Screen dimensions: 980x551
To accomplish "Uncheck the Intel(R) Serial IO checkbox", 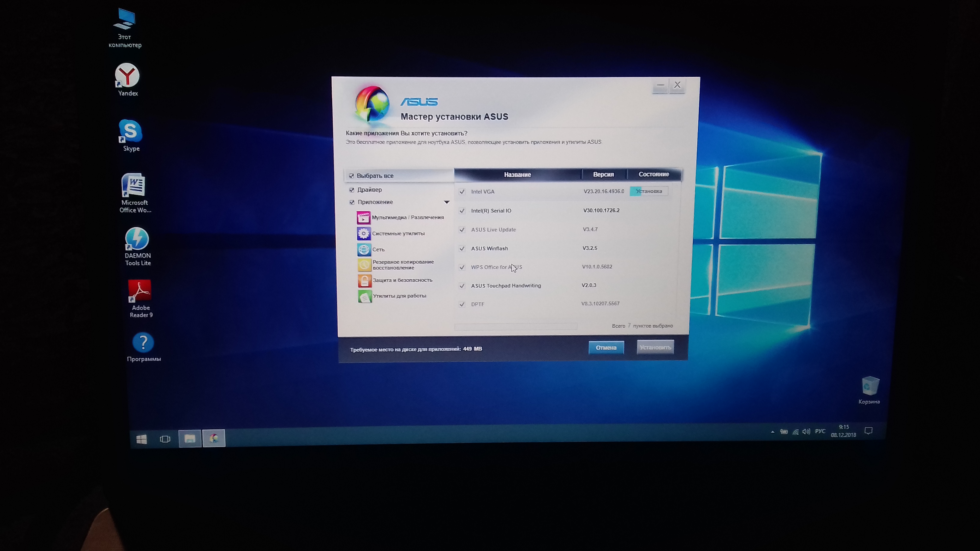I will pos(462,211).
